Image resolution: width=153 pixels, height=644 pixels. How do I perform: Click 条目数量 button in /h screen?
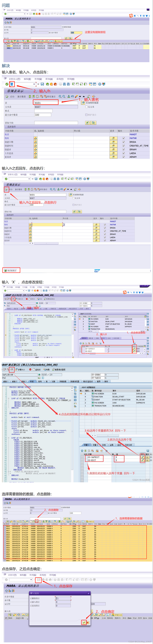point(22,97)
